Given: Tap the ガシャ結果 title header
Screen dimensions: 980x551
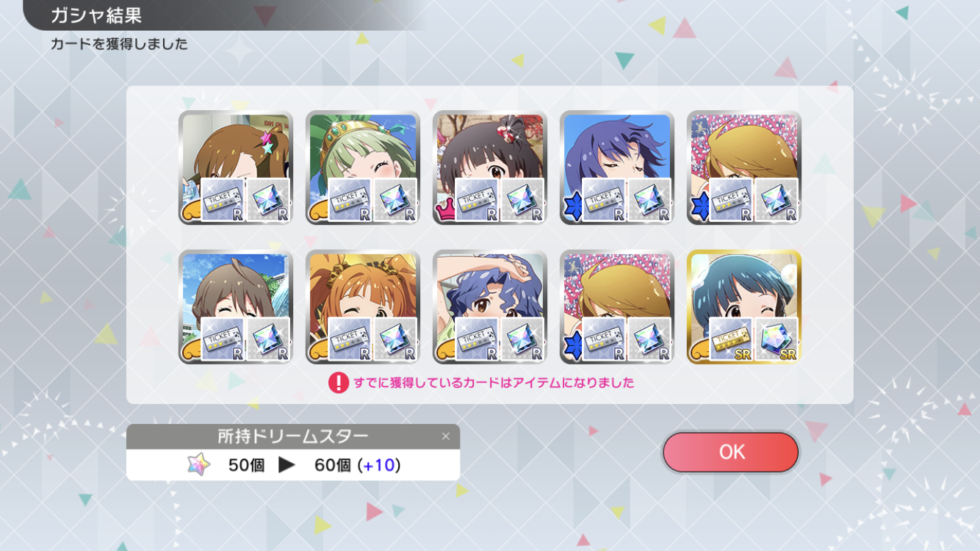Looking at the screenshot, I should coord(96,15).
